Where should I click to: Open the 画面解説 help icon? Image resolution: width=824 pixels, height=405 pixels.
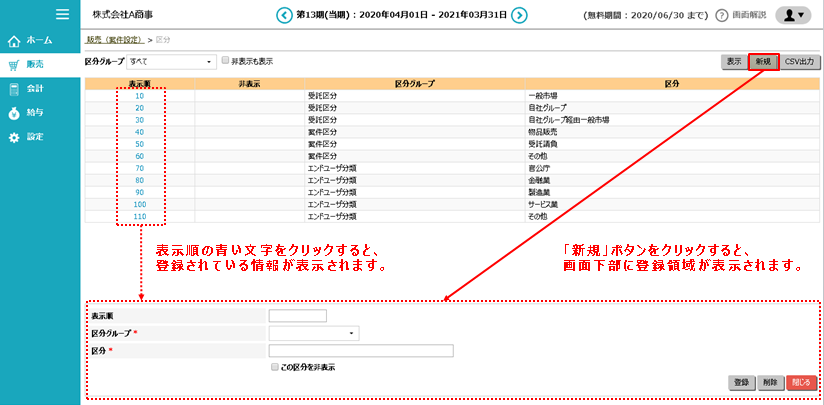(722, 15)
